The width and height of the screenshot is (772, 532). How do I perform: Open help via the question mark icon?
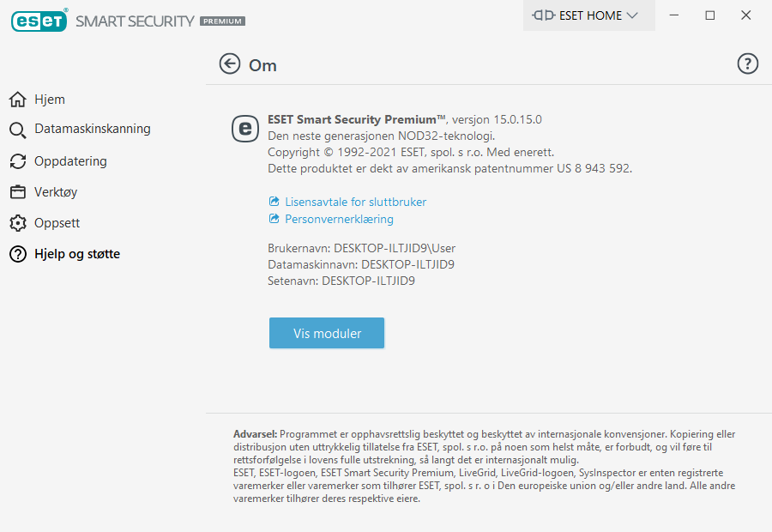coord(747,63)
